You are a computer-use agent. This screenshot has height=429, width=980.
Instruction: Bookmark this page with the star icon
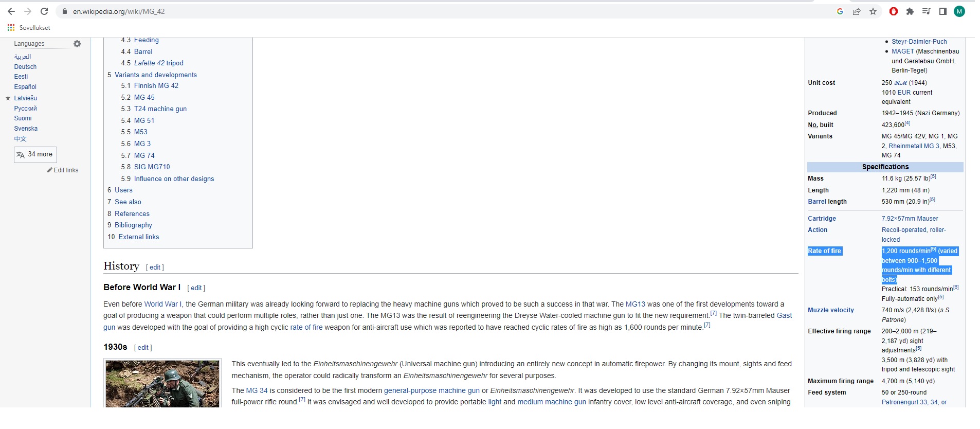tap(873, 11)
